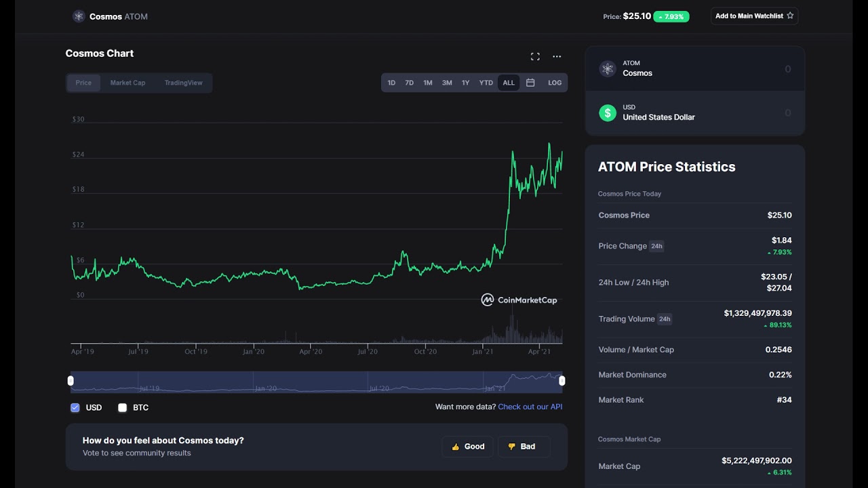
Task: Click the Cosmos ATOM logo in header
Action: (x=79, y=16)
